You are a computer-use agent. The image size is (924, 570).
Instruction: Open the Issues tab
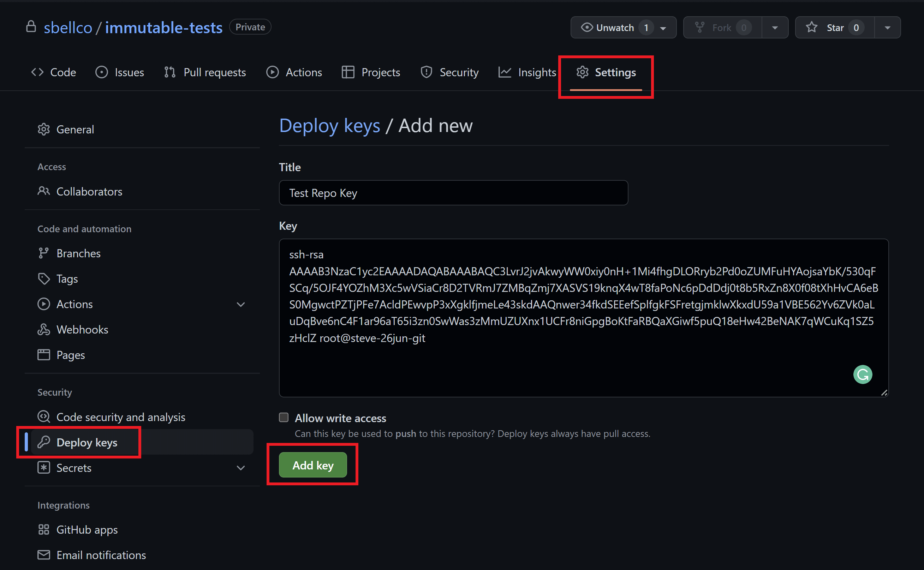120,72
